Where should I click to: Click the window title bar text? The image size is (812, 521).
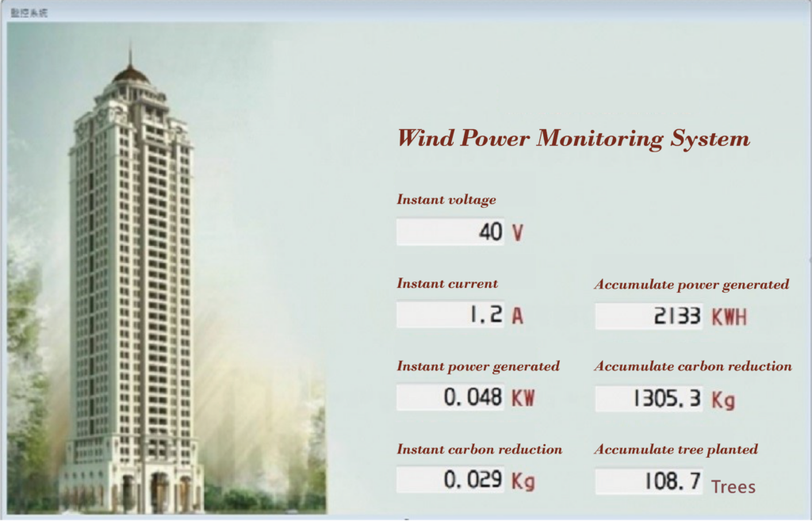29,13
